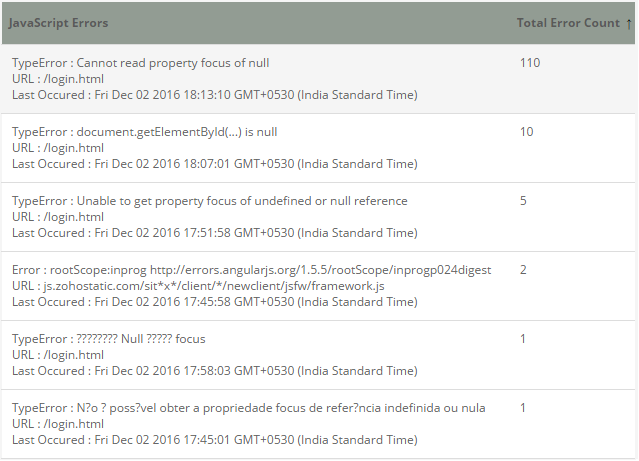Click the count 1 in last row
Image resolution: width=639 pixels, height=461 pixels.
(523, 408)
